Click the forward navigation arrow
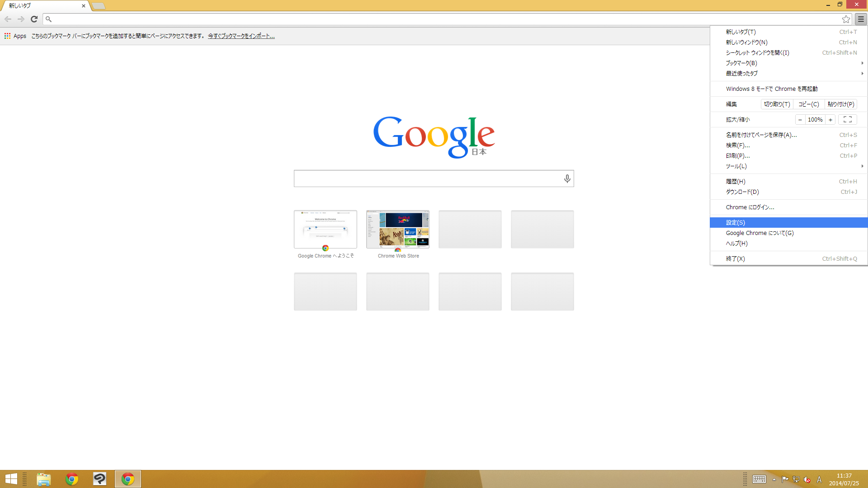This screenshot has width=868, height=488. coord(21,19)
